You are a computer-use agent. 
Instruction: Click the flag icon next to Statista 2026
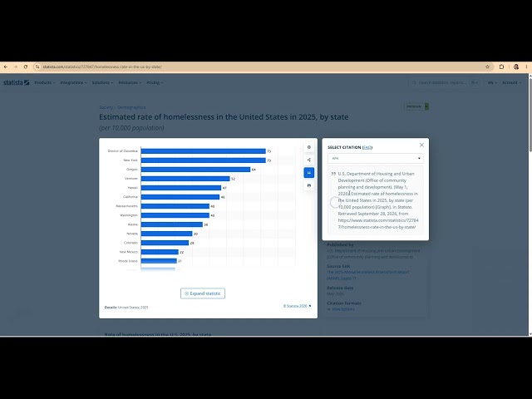tap(310, 306)
